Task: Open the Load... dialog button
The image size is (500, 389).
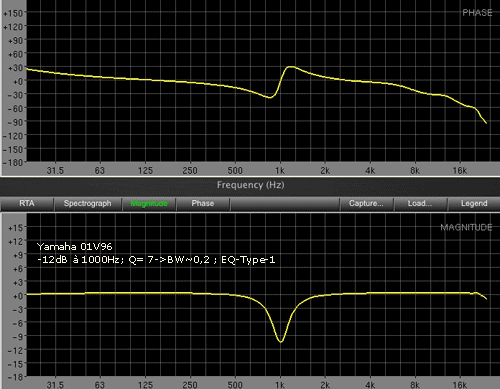Action: coord(420,204)
